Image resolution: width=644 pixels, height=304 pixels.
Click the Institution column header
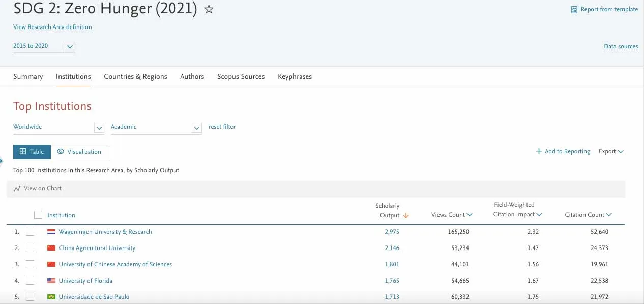[61, 215]
